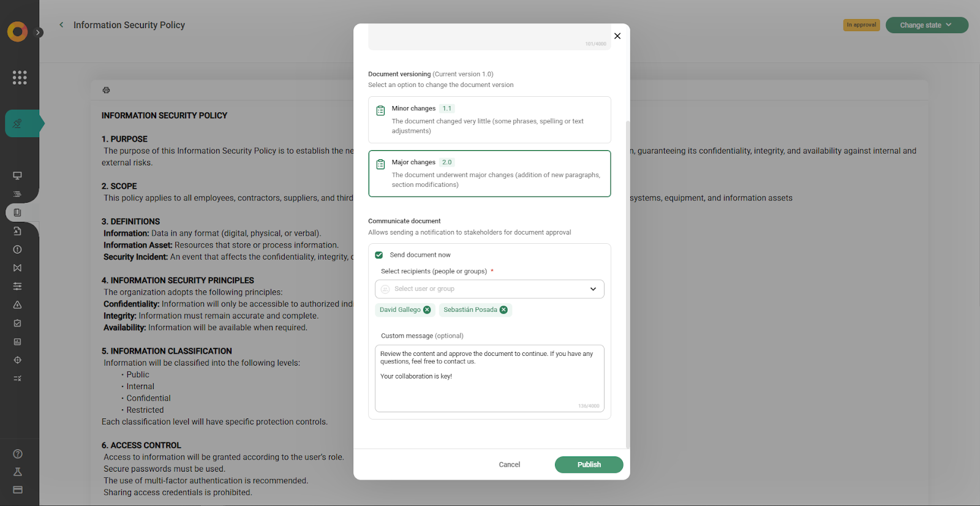Open the lab flask icon in sidebar
Image resolution: width=980 pixels, height=506 pixels.
pyautogui.click(x=18, y=472)
